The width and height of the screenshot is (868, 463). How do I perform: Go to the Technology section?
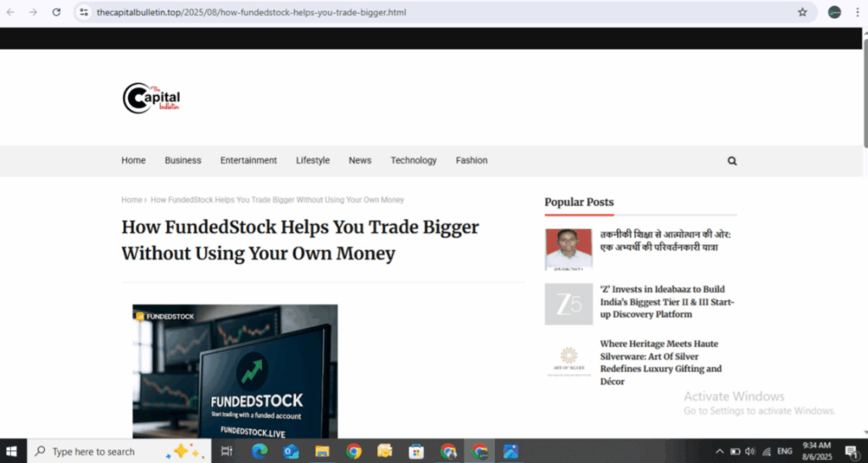(413, 160)
